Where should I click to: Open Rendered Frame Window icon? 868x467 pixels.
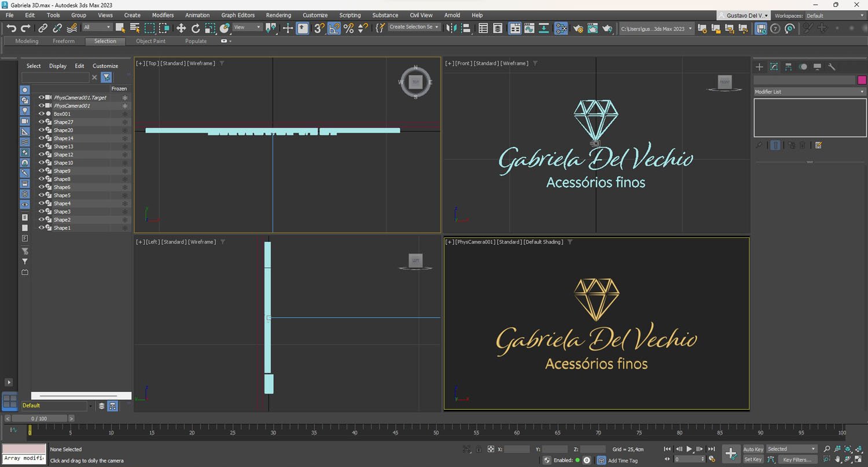[593, 28]
